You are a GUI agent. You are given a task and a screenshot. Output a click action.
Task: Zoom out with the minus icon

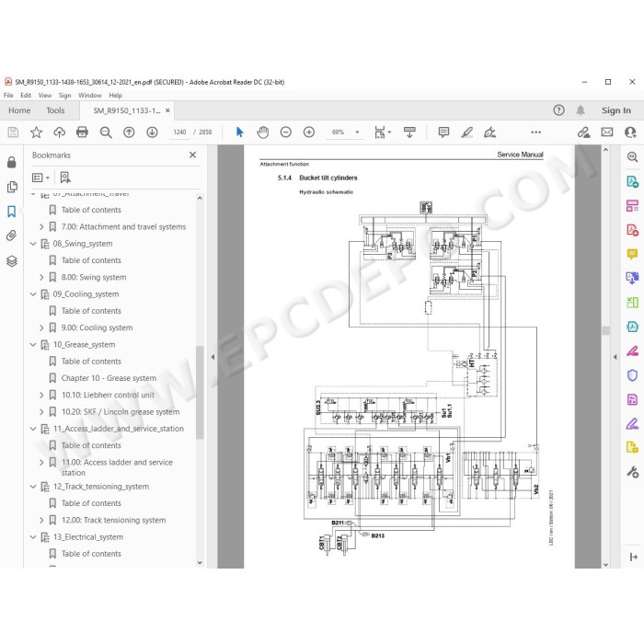click(286, 132)
